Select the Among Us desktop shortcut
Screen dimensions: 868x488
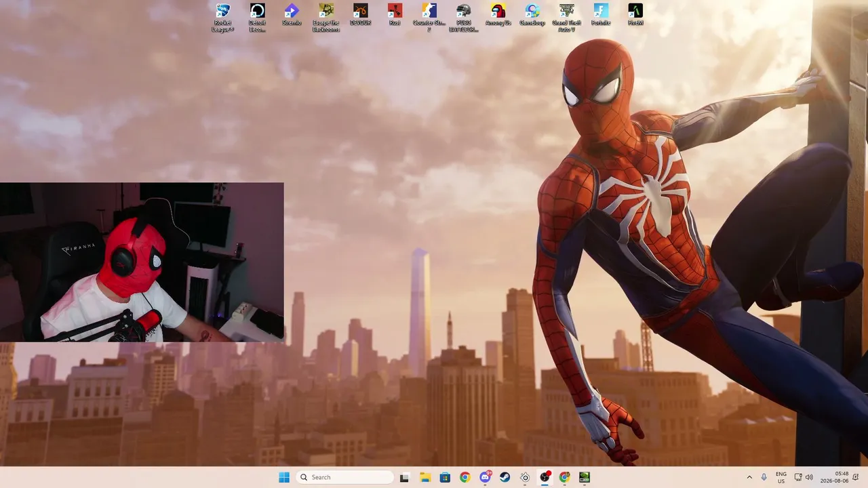498,15
